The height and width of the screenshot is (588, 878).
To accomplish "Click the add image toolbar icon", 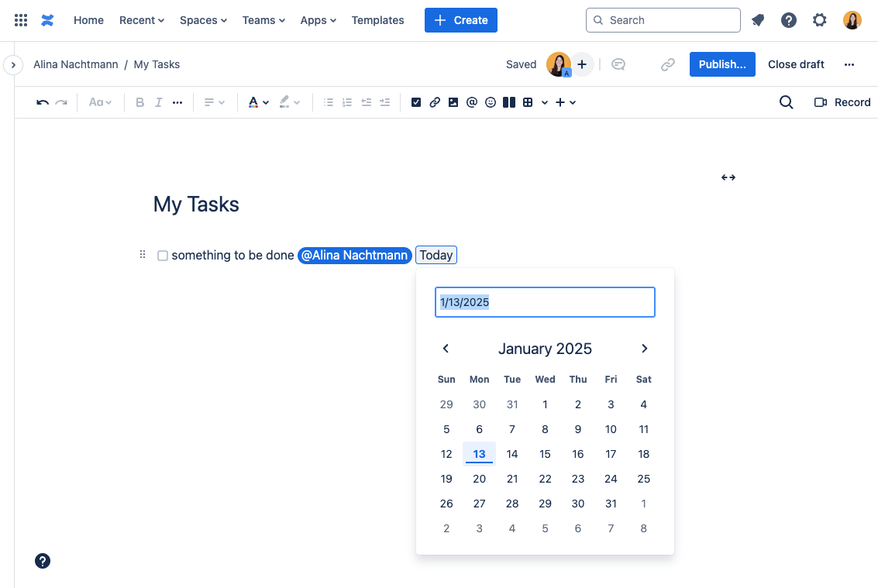I will (453, 102).
